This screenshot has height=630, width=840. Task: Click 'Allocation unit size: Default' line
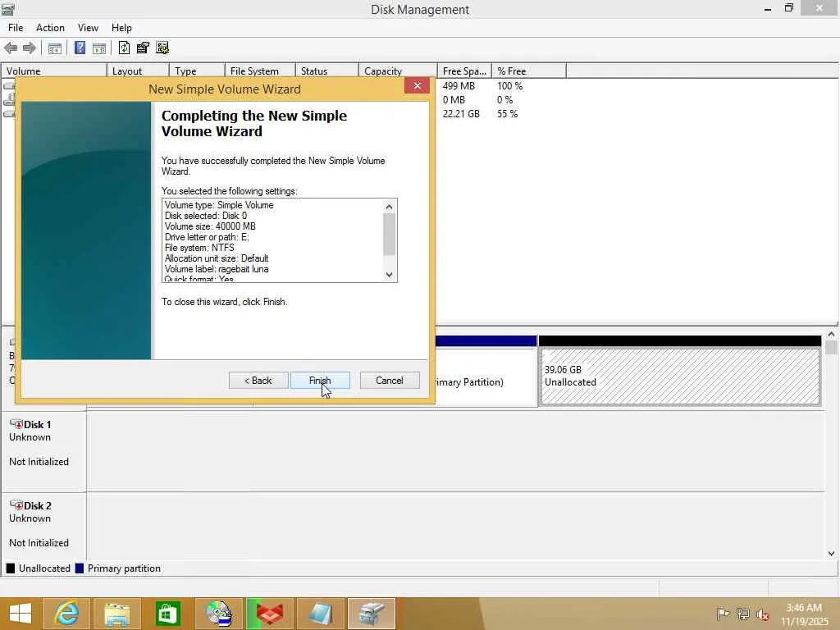[x=217, y=258]
